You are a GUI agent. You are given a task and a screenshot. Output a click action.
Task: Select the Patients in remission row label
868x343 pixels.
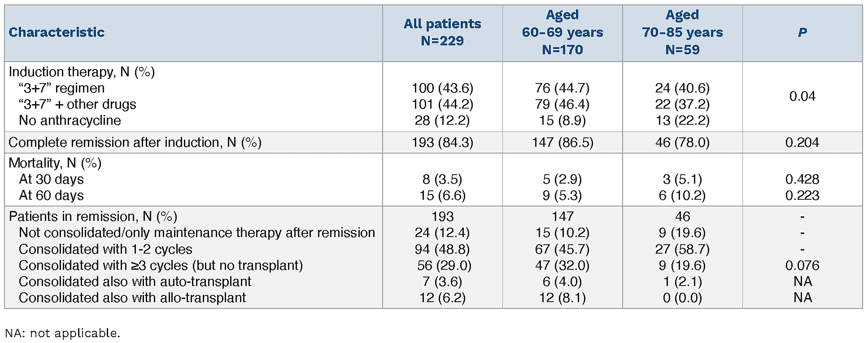(93, 216)
